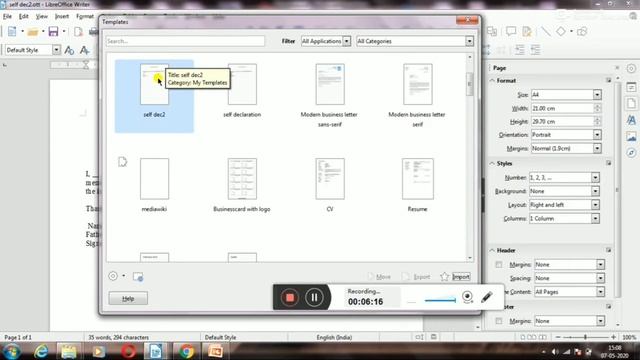Click the recorder volume level slider
The width and height of the screenshot is (640, 360).
(x=440, y=300)
